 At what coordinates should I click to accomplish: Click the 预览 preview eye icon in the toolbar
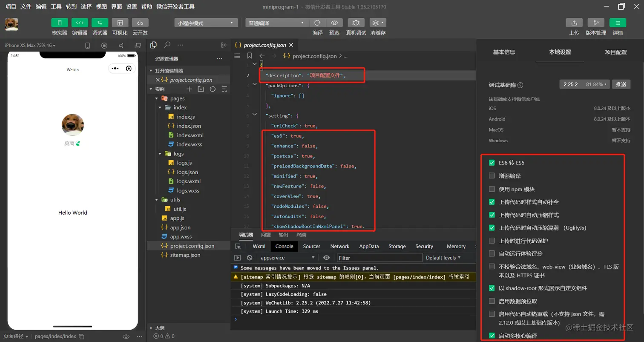[334, 23]
